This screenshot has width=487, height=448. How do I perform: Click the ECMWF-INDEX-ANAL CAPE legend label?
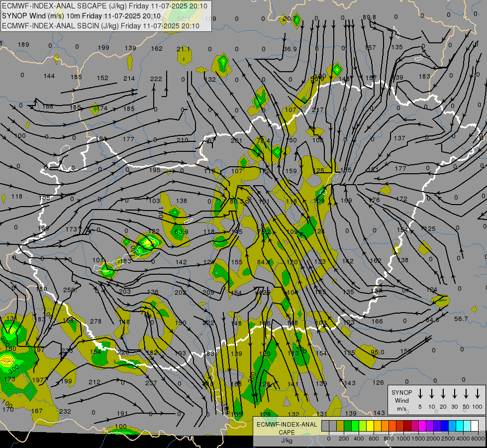[x=287, y=428]
